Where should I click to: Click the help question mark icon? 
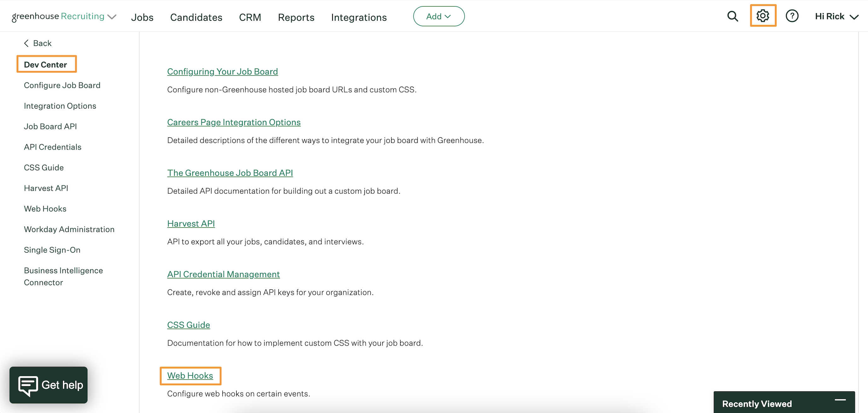pos(792,16)
